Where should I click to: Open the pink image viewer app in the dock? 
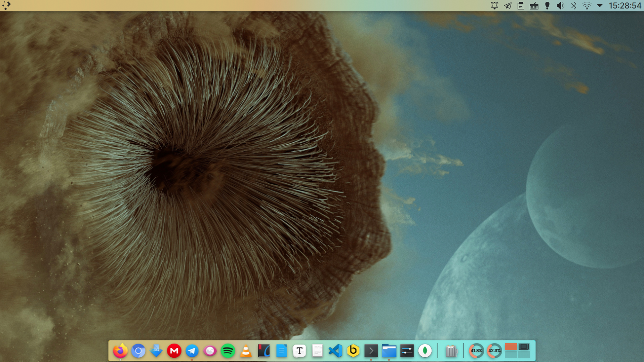coord(210,351)
